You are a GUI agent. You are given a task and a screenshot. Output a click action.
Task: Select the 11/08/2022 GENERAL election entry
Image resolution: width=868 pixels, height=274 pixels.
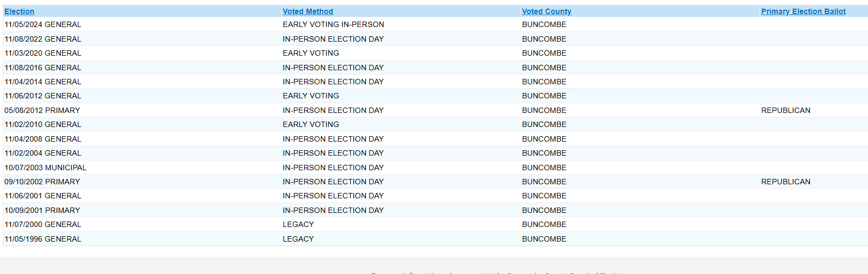(43, 39)
